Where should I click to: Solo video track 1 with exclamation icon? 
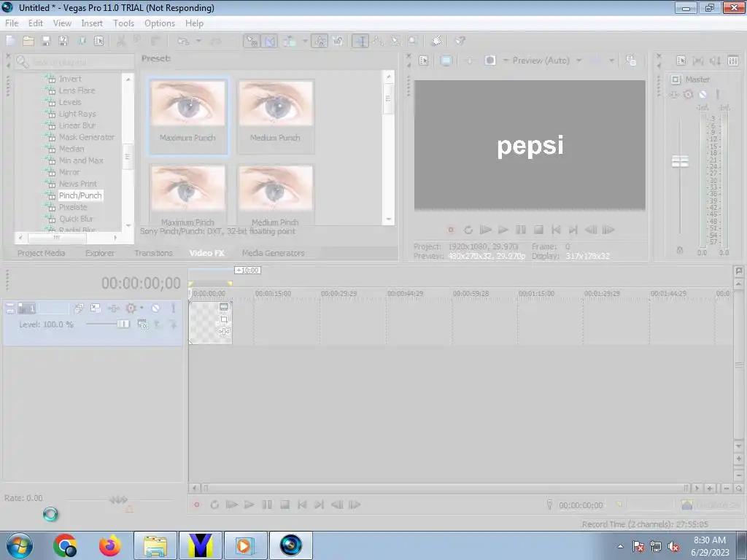[x=174, y=308]
